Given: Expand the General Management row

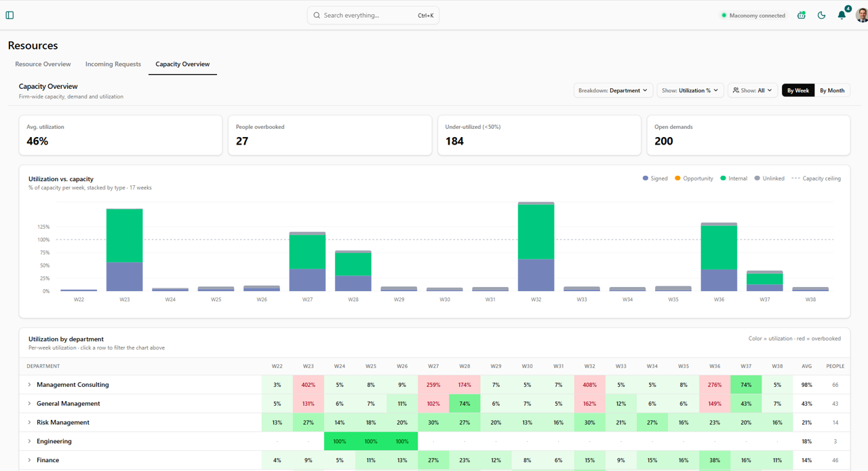Looking at the screenshot, I should click(x=29, y=404).
